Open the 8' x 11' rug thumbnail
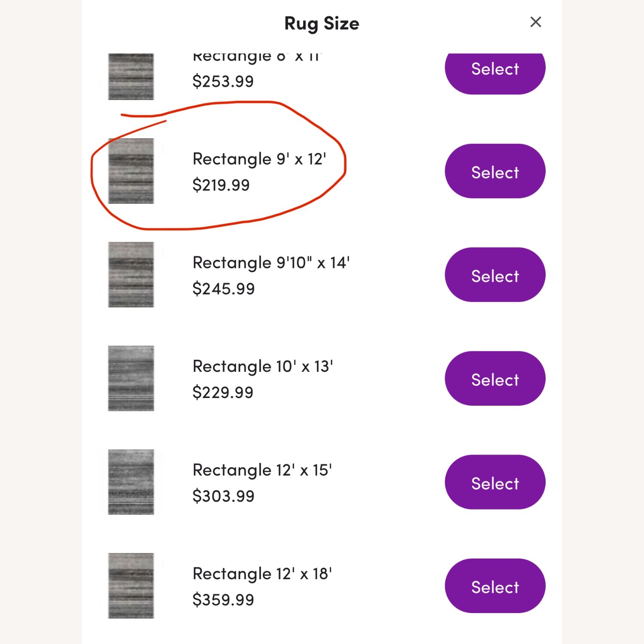644x644 pixels. [131, 76]
